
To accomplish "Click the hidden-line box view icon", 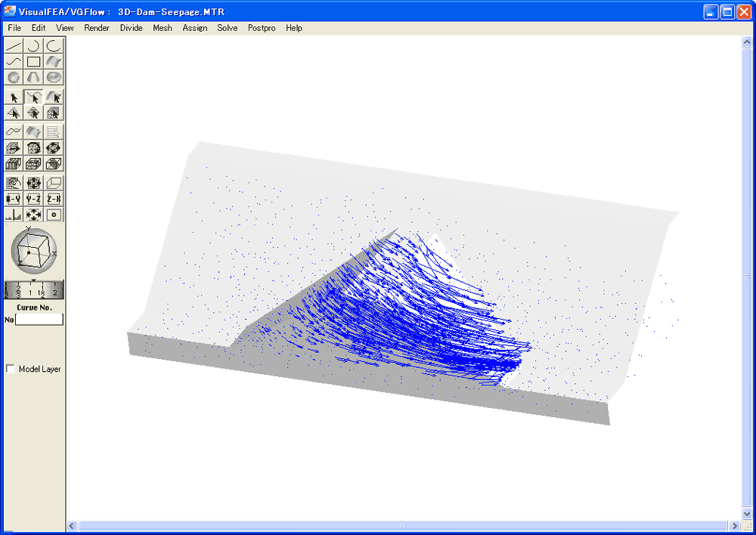I will 54,163.
